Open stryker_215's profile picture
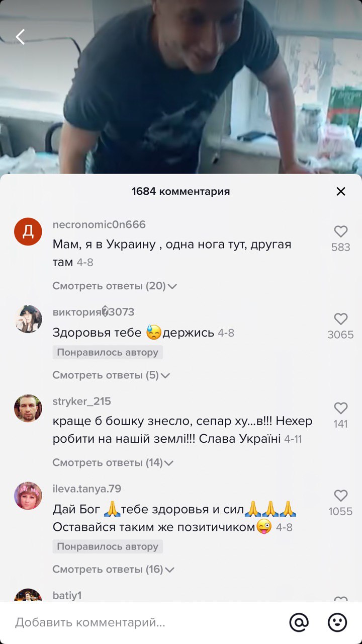 coord(28,408)
